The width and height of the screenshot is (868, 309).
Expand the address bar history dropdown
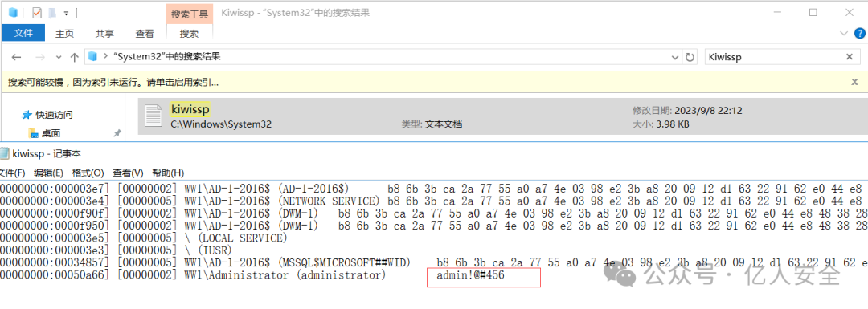click(x=675, y=57)
